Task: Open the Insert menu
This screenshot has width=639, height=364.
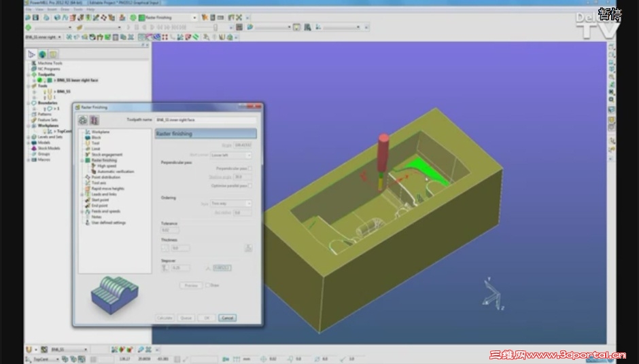Action: (x=52, y=9)
